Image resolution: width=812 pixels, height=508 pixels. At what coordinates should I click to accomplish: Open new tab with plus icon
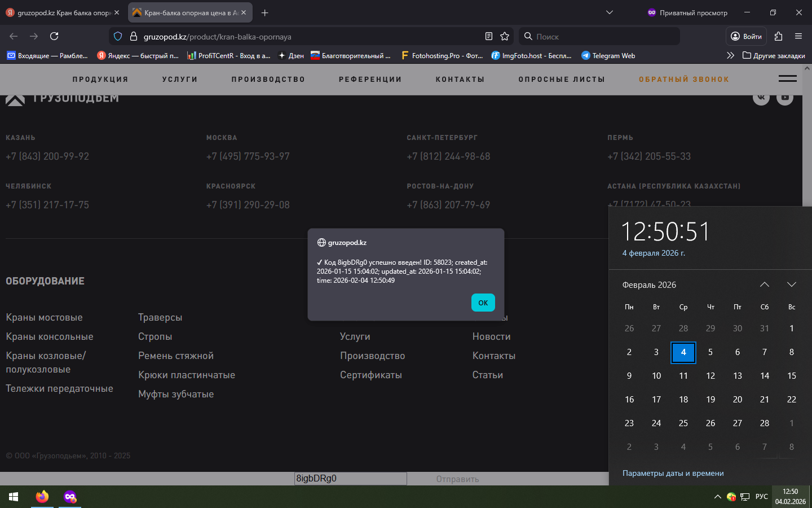click(265, 12)
